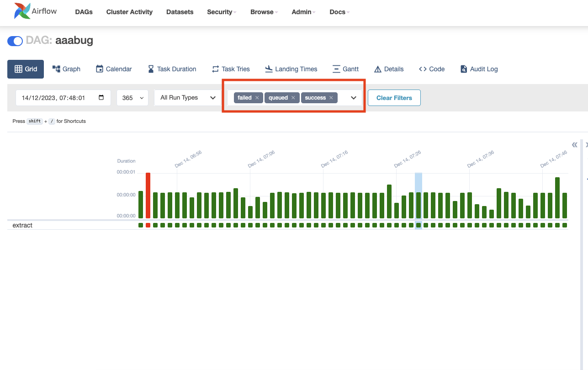Open the Landing Times view
This screenshot has height=370, width=588.
click(291, 69)
